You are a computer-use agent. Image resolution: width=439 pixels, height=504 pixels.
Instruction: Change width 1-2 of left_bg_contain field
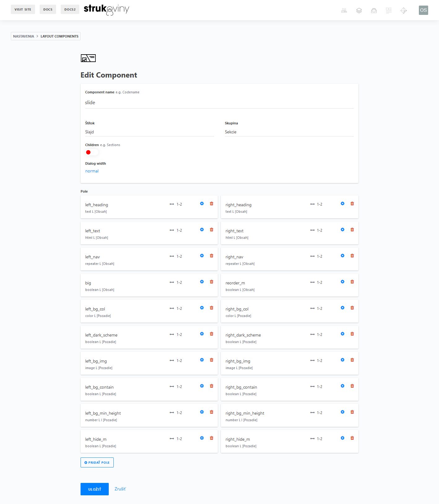[x=176, y=387]
